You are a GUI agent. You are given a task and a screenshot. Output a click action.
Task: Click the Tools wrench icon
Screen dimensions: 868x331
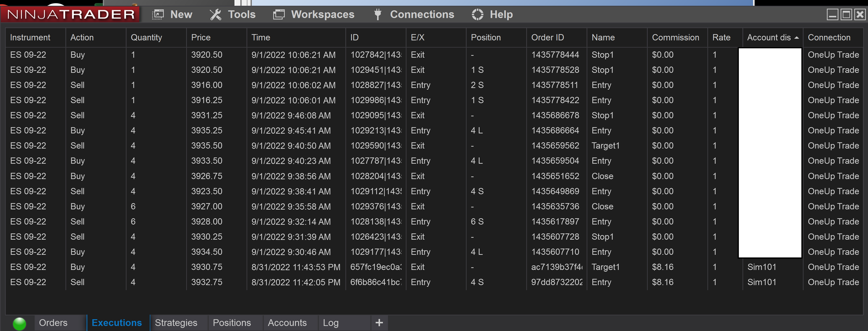point(215,14)
